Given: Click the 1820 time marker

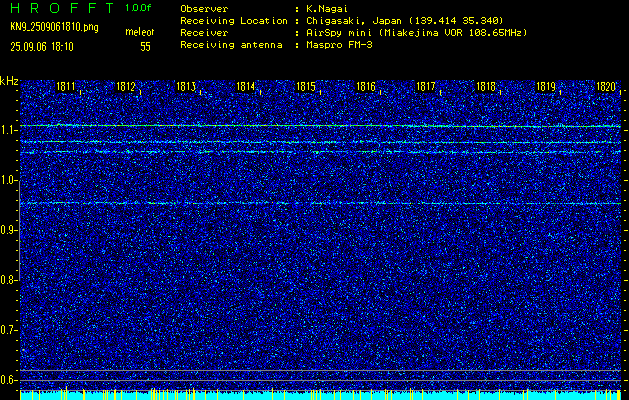Looking at the screenshot, I should pyautogui.click(x=606, y=87).
